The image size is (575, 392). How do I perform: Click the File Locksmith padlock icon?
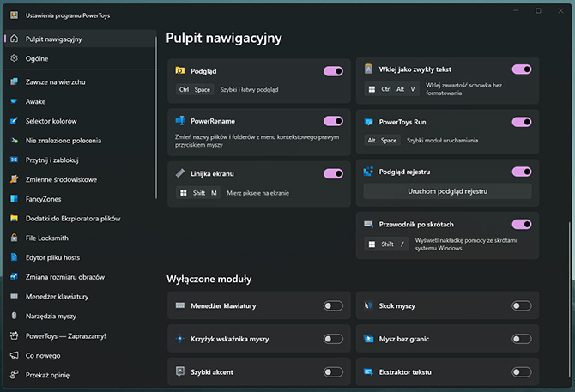click(14, 238)
